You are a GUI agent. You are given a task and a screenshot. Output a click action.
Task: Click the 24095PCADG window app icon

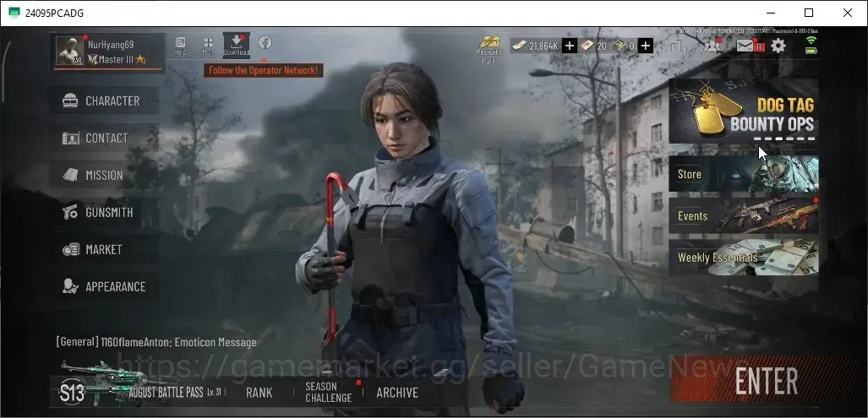click(14, 13)
